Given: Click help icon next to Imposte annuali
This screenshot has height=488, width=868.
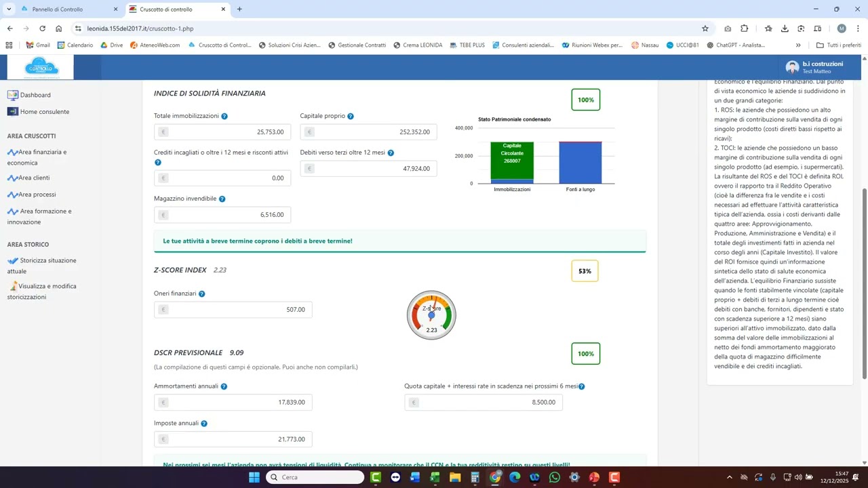Looking at the screenshot, I should [204, 424].
